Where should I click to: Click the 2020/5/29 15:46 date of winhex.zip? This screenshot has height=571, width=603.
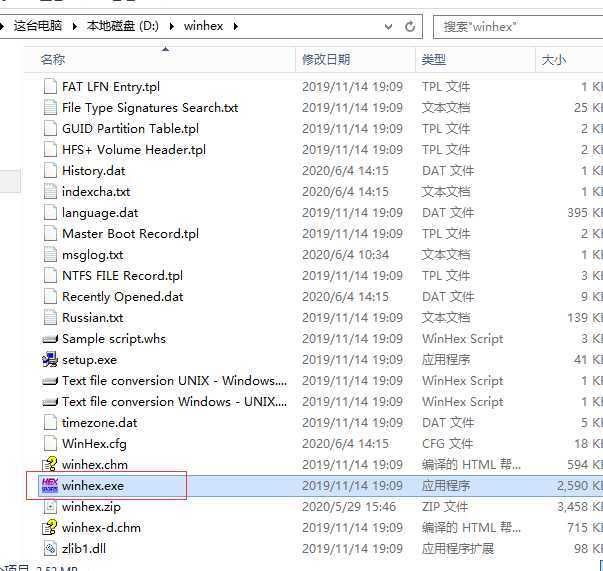click(x=349, y=507)
